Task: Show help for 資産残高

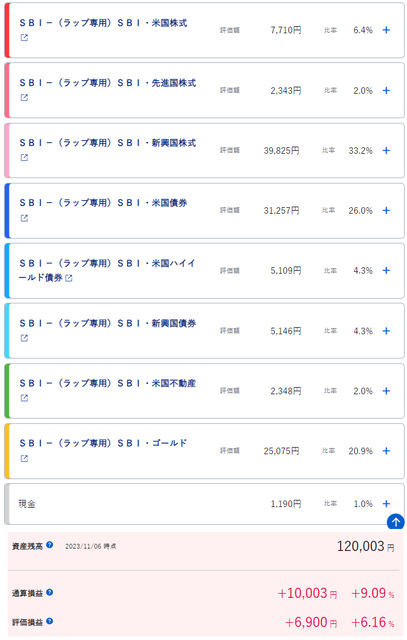Action: tap(49, 544)
